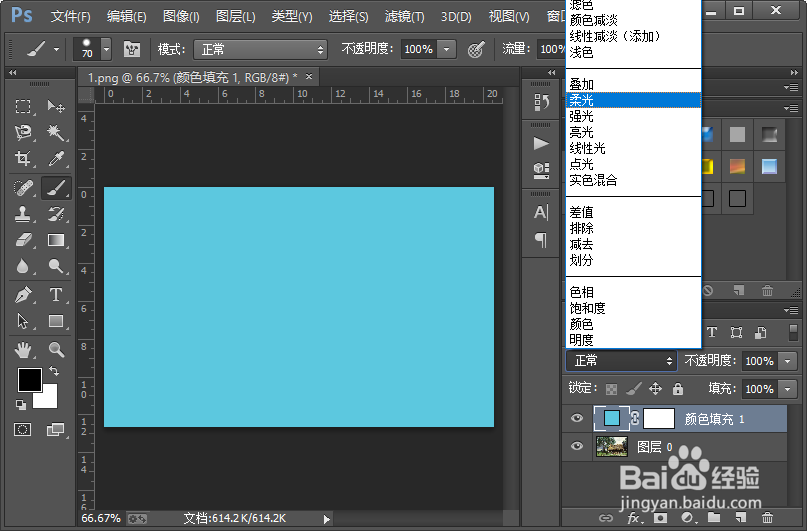Hide the 图层 0 layer
This screenshot has height=531, width=807.
pos(576,446)
